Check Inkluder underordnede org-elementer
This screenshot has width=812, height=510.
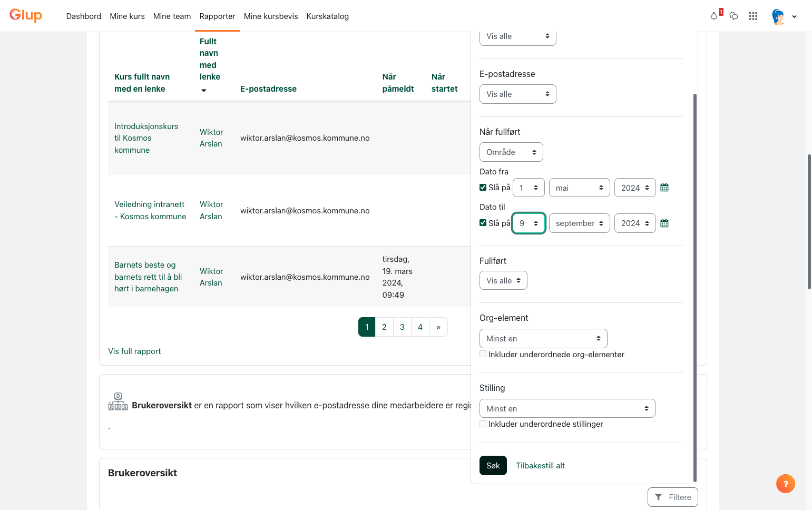click(x=483, y=354)
